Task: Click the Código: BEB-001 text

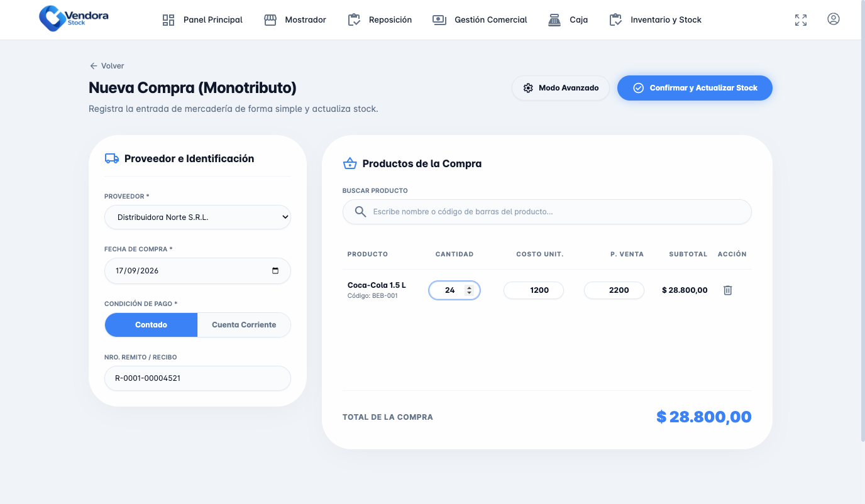Action: [373, 296]
